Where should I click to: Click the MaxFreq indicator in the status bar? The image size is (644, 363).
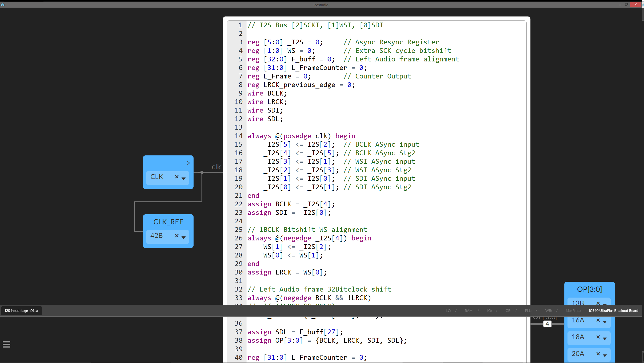(574, 310)
